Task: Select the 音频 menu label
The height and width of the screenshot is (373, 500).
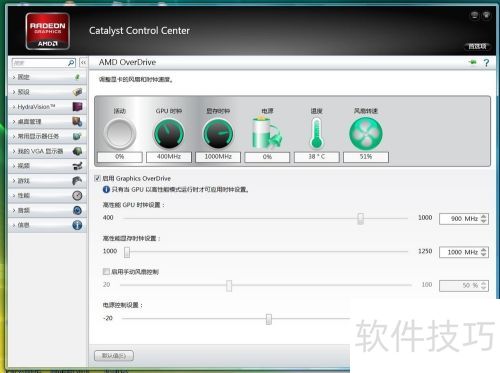Action: pyautogui.click(x=24, y=210)
